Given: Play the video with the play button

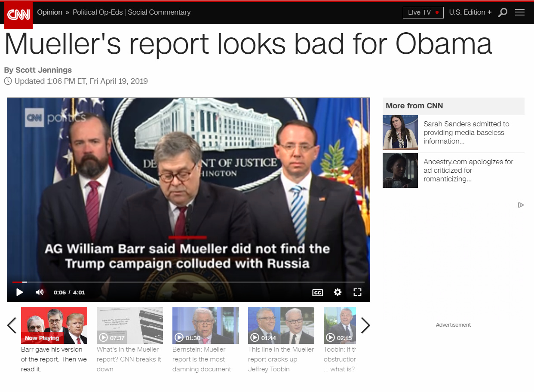Looking at the screenshot, I should point(19,292).
